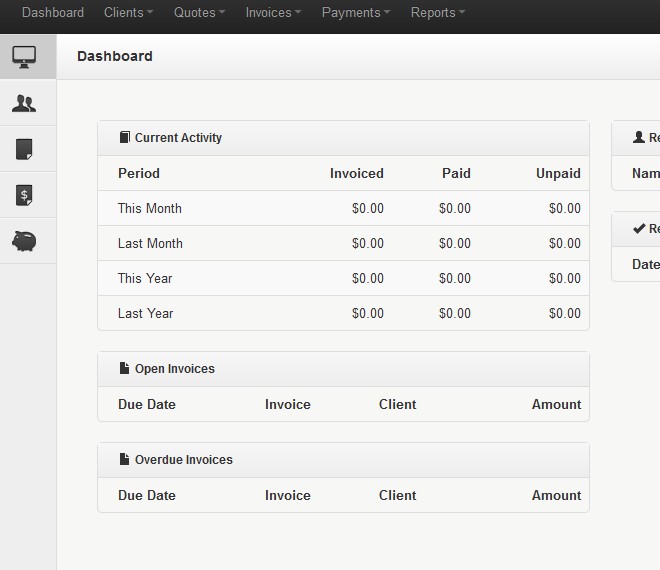The image size is (660, 570).
Task: Expand the Quotes dropdown menu
Action: pos(199,13)
